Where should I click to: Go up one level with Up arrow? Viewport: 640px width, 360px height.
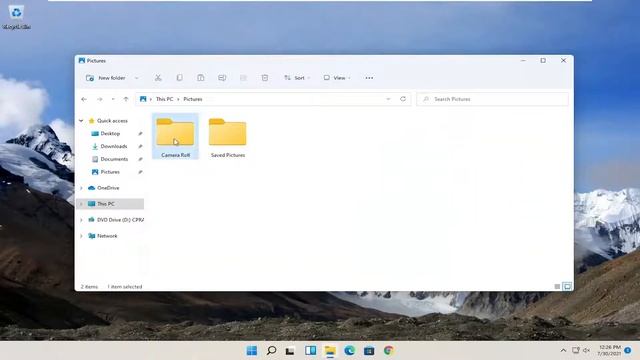point(126,99)
